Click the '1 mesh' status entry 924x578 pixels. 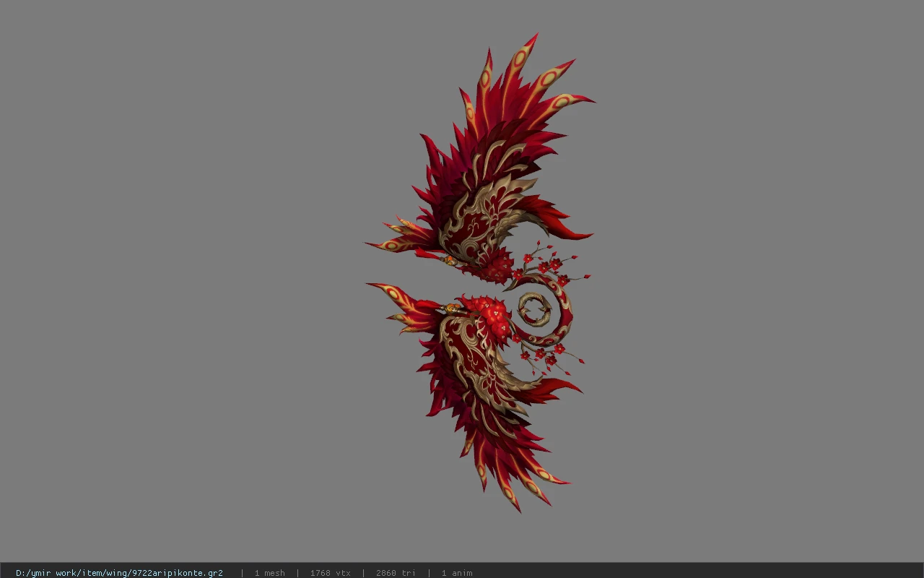pos(269,573)
